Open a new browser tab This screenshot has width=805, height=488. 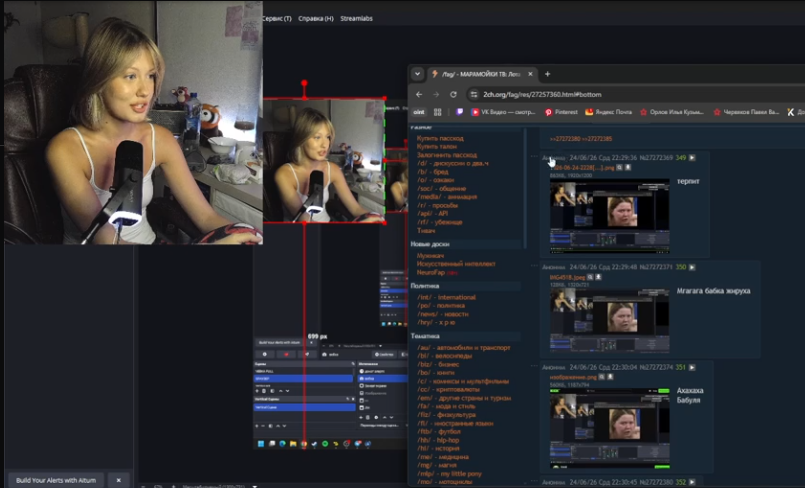pos(547,74)
